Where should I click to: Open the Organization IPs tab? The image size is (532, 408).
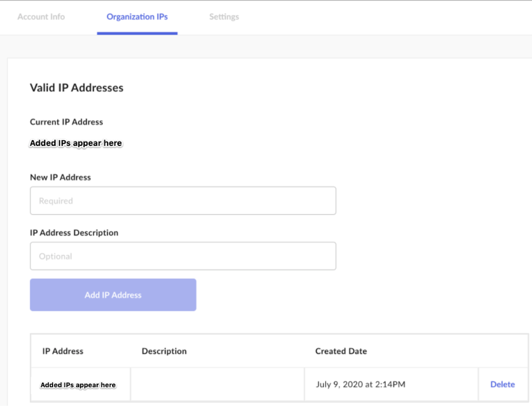[137, 17]
